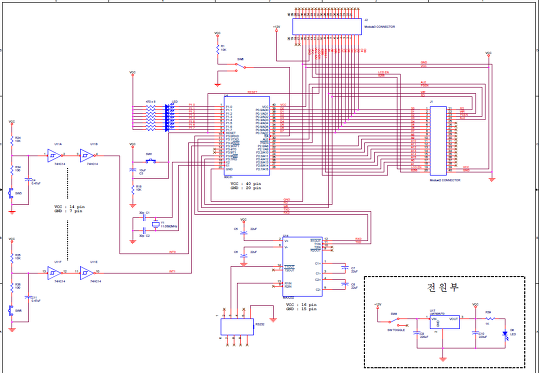Select the crystal load capacitor C2
Screen dimensions: 540x373
click(x=144, y=230)
